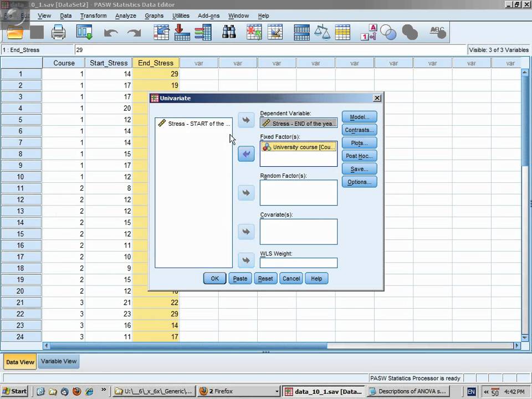Open the Graphs menu

[154, 16]
